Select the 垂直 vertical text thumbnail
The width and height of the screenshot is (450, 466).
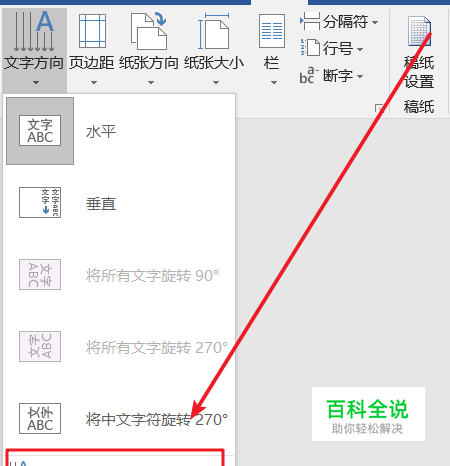tap(40, 202)
